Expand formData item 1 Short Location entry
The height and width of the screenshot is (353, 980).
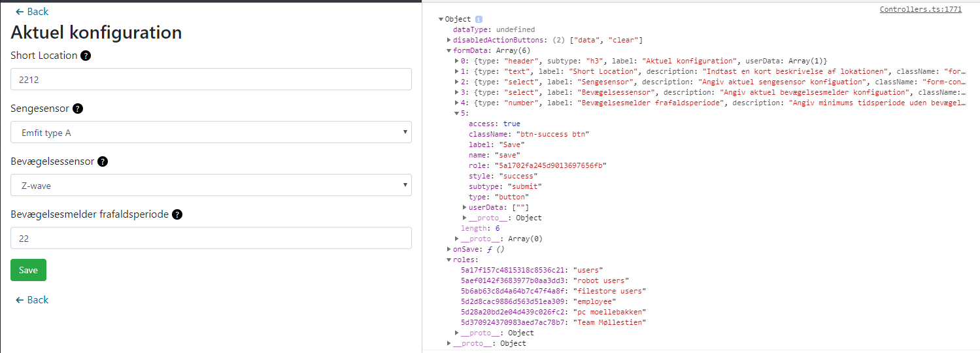coord(457,72)
